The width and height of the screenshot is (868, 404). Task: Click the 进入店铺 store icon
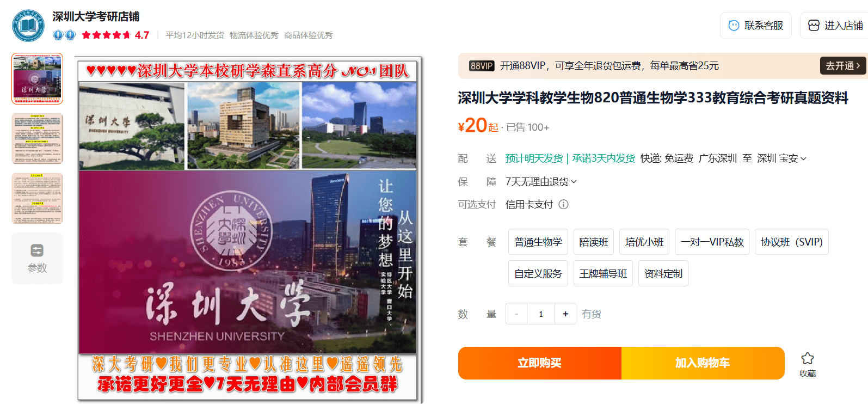tap(814, 26)
